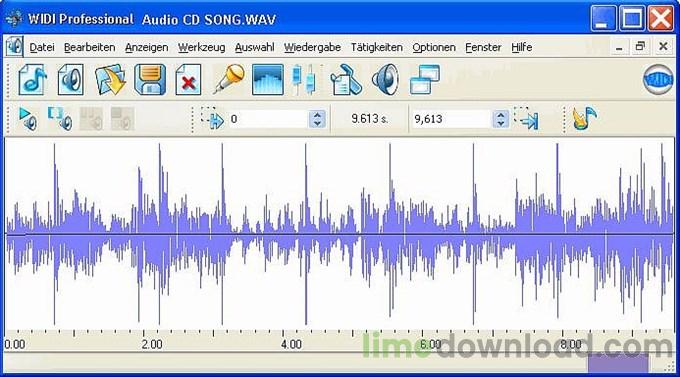This screenshot has width=680, height=377.
Task: Click the selection end field showing 9,613
Action: click(451, 119)
